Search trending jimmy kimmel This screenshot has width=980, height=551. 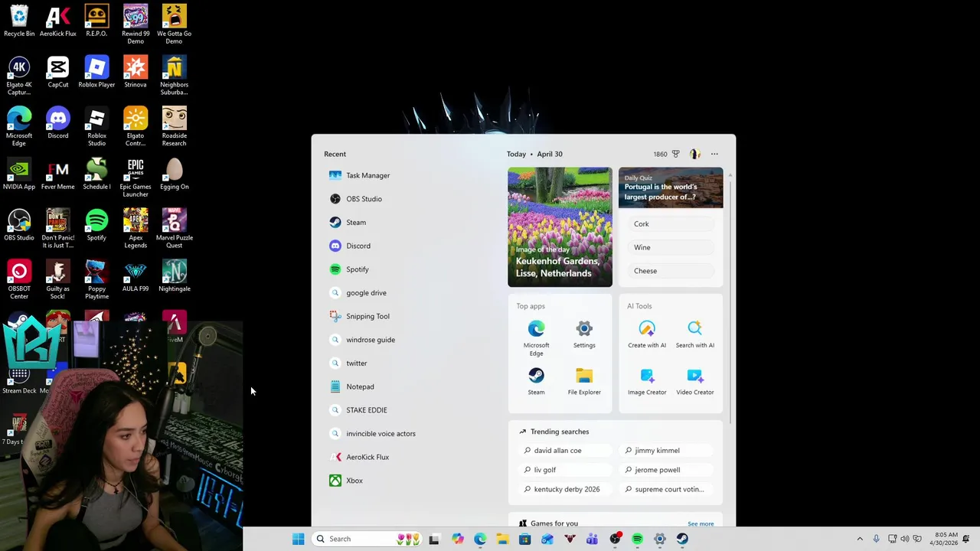[x=668, y=451]
